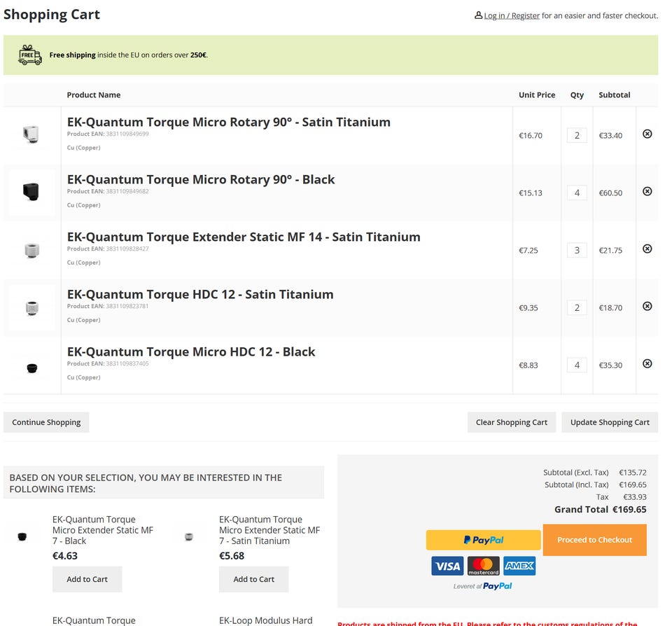This screenshot has height=626, width=672.
Task: Click the Mastercard logo
Action: pyautogui.click(x=484, y=566)
